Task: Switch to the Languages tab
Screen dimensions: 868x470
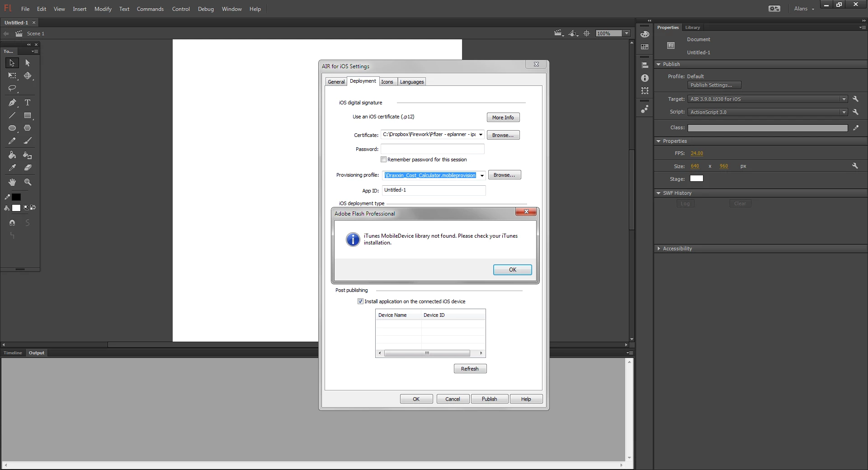Action: click(x=412, y=82)
